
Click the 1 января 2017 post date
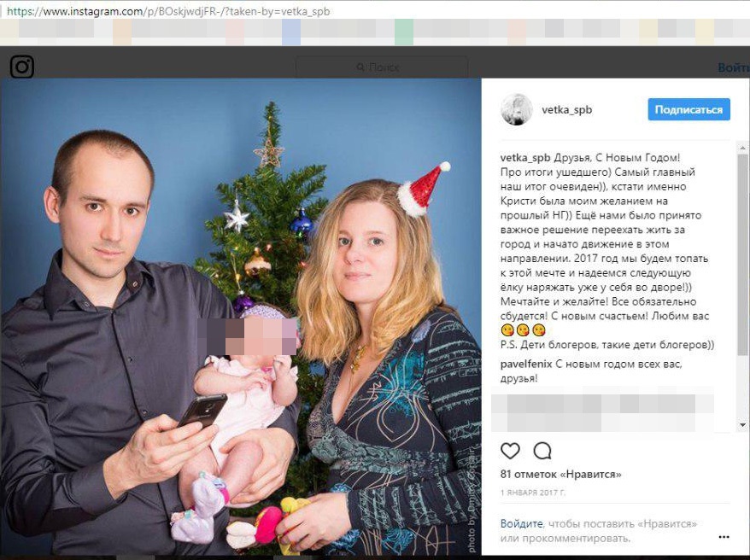[x=533, y=493]
